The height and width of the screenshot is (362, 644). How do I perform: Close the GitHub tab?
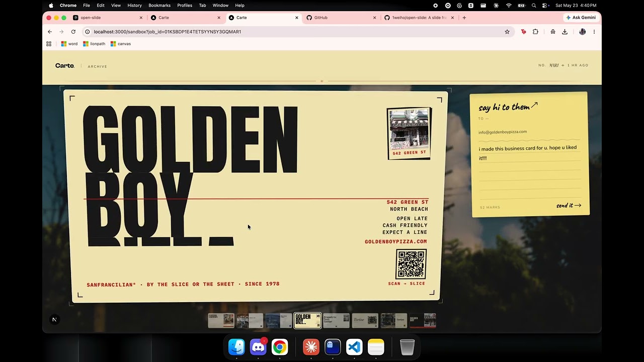tap(374, 18)
